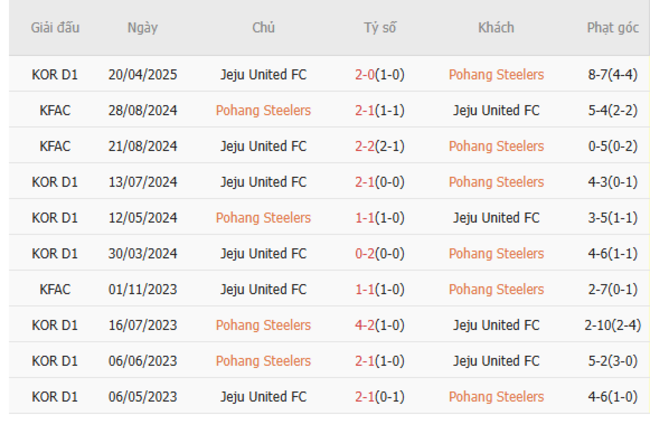Open home team Pohang Steelers on 28/08/2024

click(x=263, y=111)
